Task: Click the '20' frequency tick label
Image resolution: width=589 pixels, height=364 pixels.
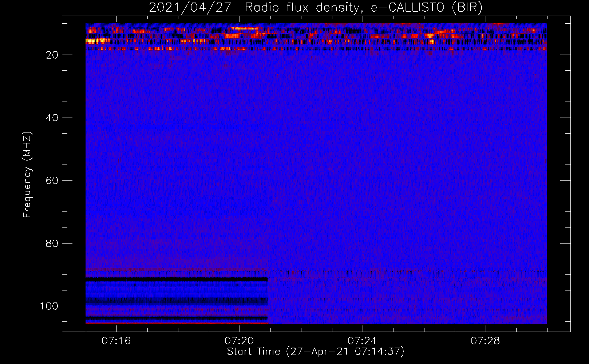Action: coord(52,55)
